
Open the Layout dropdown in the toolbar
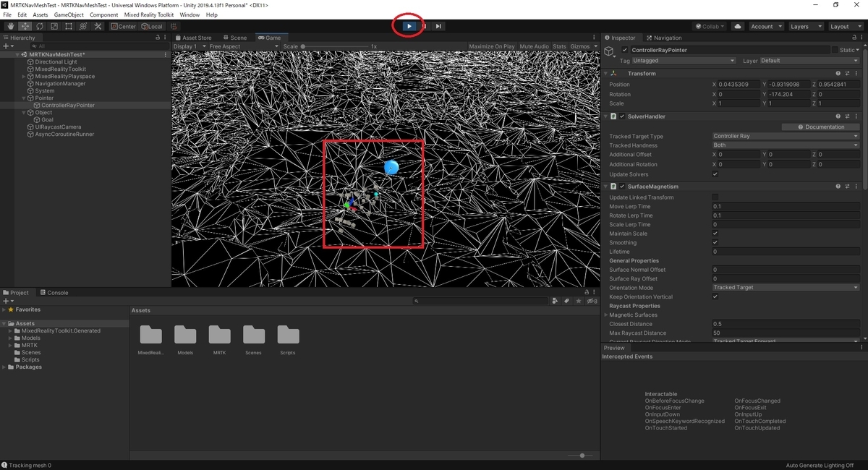point(846,26)
